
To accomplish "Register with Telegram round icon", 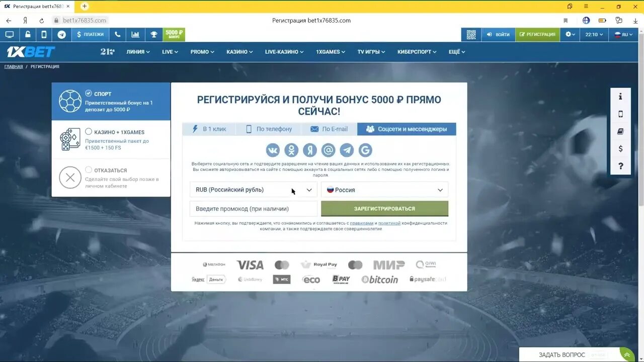I will point(347,150).
